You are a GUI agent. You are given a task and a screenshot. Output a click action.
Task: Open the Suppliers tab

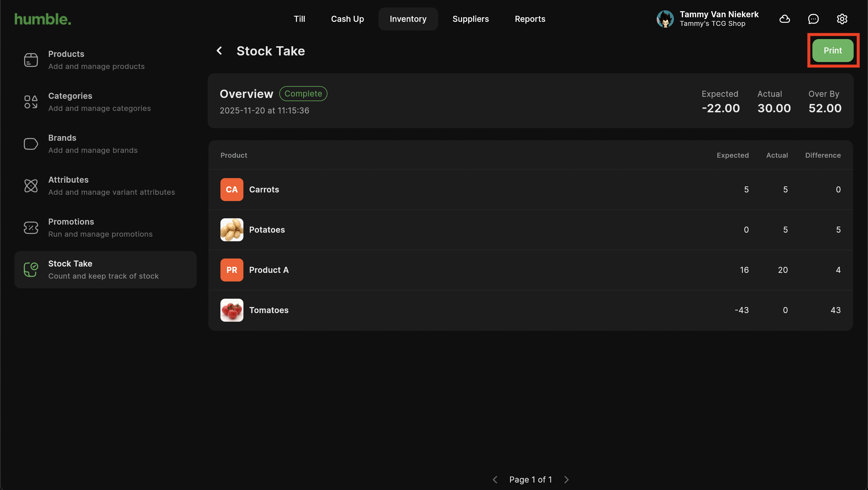pyautogui.click(x=470, y=19)
